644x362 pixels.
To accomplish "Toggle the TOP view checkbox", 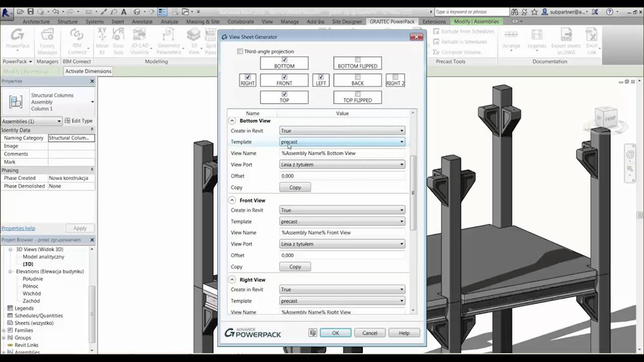I will pyautogui.click(x=284, y=94).
